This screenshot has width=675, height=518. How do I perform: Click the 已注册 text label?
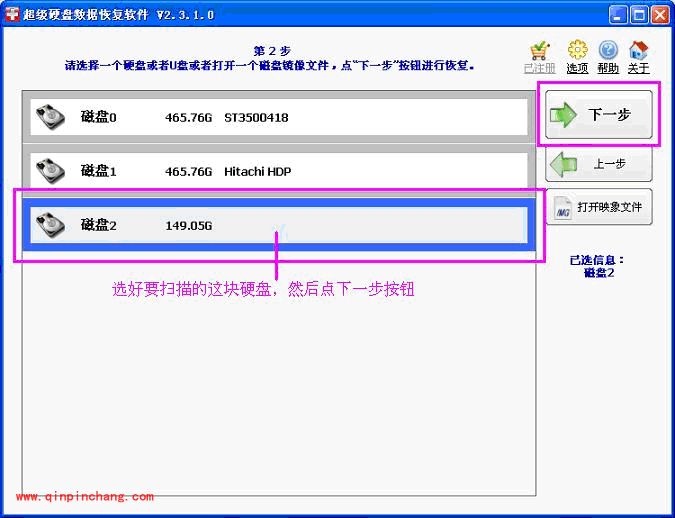tap(539, 69)
